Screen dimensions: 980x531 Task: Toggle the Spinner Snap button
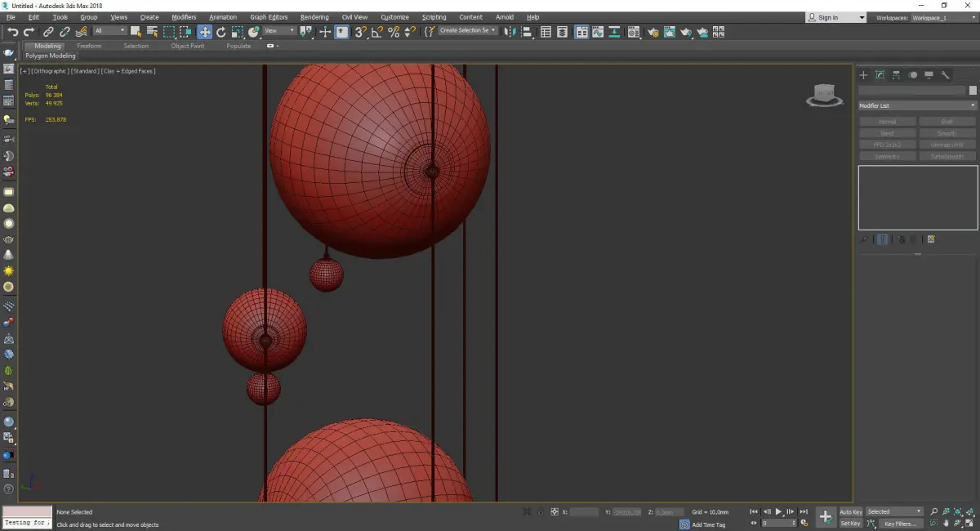click(x=410, y=32)
